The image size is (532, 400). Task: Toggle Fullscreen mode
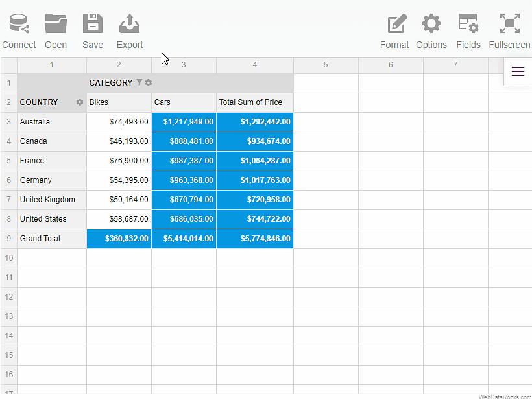click(x=509, y=25)
